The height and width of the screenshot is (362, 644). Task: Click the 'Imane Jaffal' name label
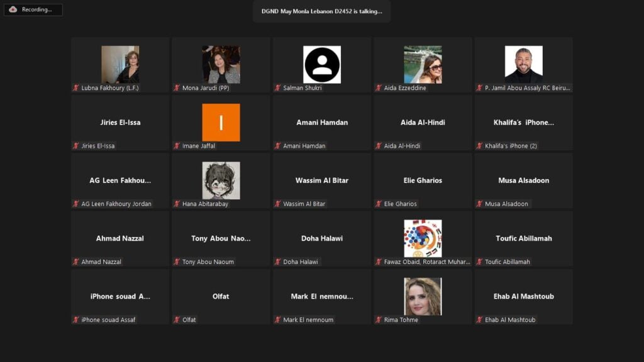(x=198, y=146)
